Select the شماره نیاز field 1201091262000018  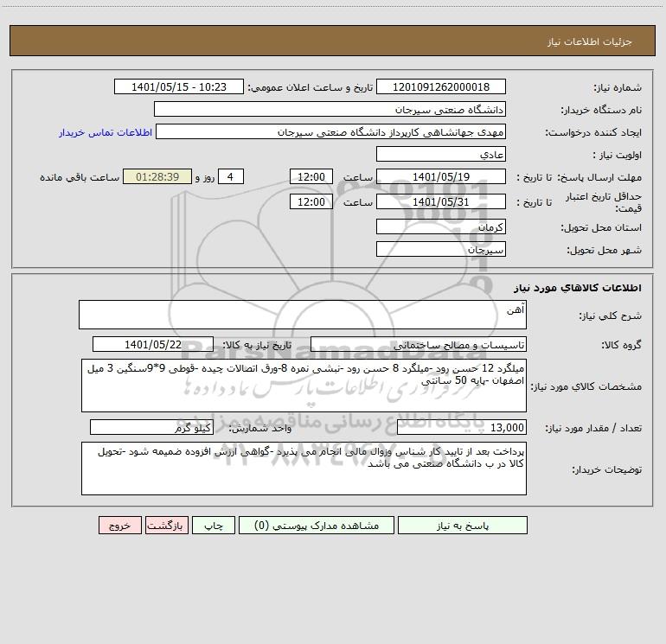click(x=441, y=86)
